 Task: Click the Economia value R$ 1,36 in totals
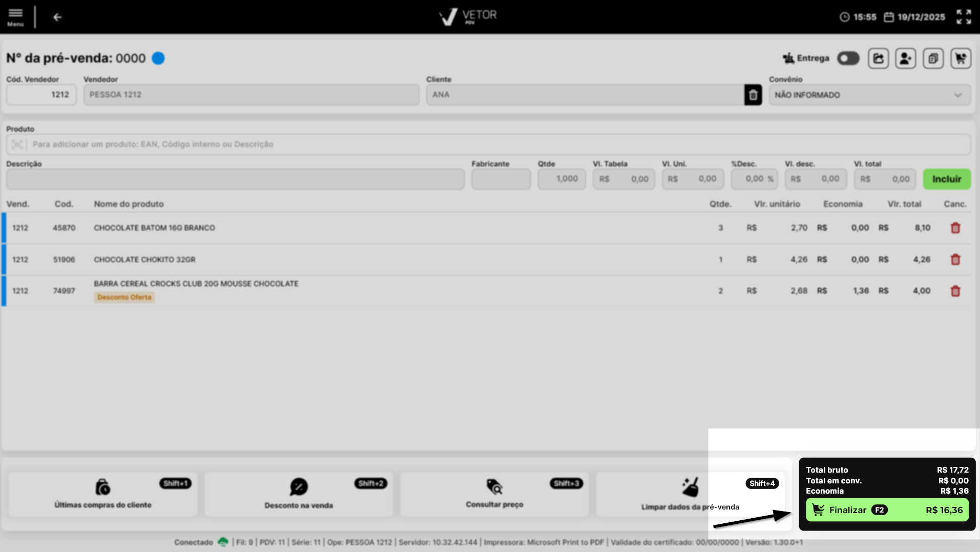click(x=954, y=491)
